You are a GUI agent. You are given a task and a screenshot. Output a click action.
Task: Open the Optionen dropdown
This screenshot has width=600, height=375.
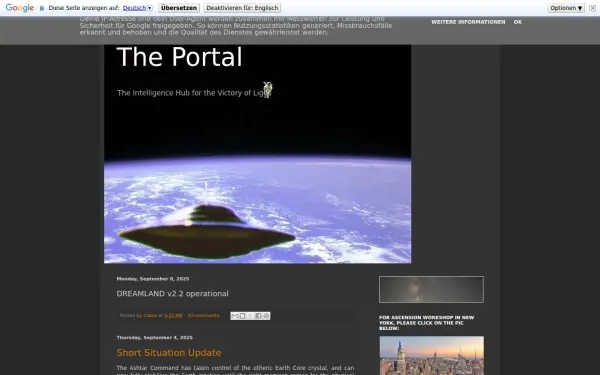[x=566, y=8]
